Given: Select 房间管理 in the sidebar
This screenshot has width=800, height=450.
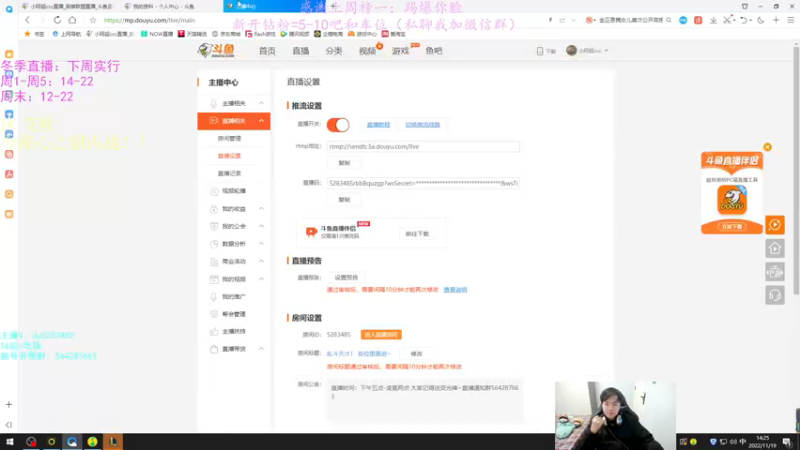Looking at the screenshot, I should point(229,138).
